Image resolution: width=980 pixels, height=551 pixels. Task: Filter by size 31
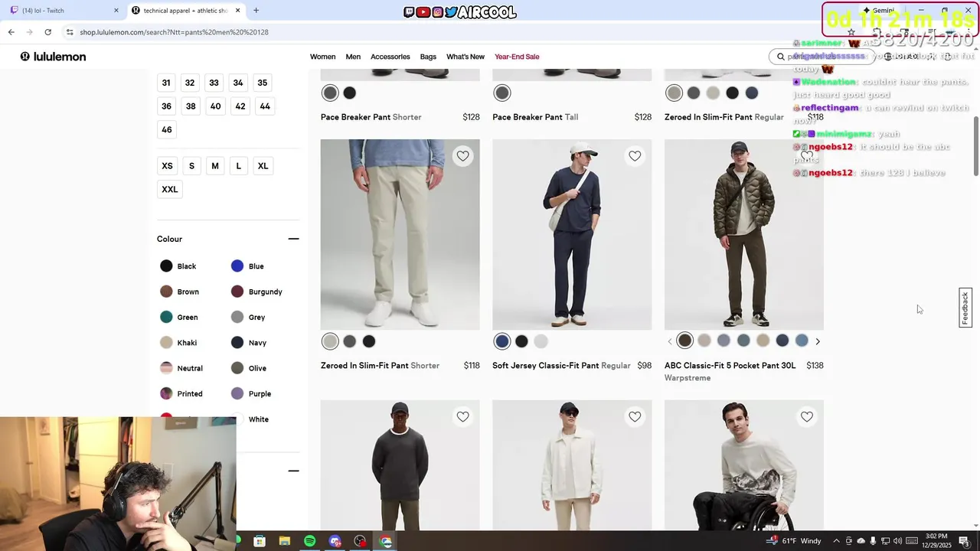pos(166,83)
